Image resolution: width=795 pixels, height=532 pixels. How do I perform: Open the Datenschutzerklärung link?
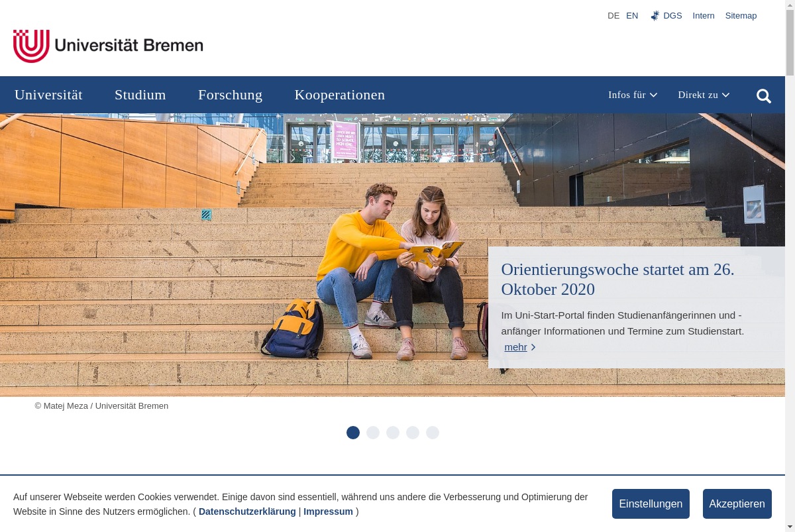[x=247, y=511]
